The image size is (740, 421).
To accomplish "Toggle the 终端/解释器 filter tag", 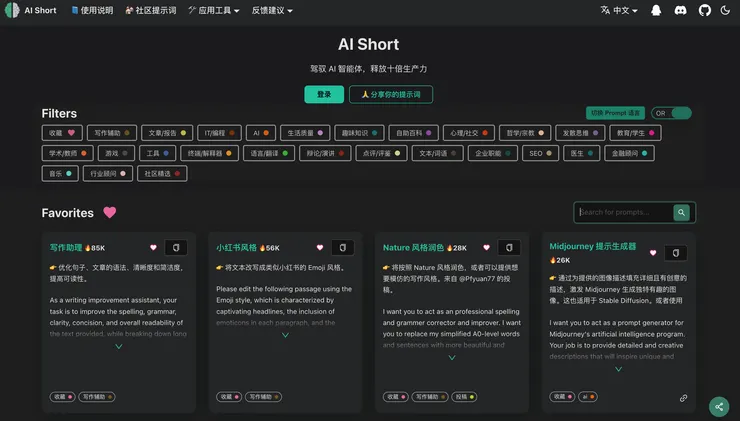I will tap(210, 153).
